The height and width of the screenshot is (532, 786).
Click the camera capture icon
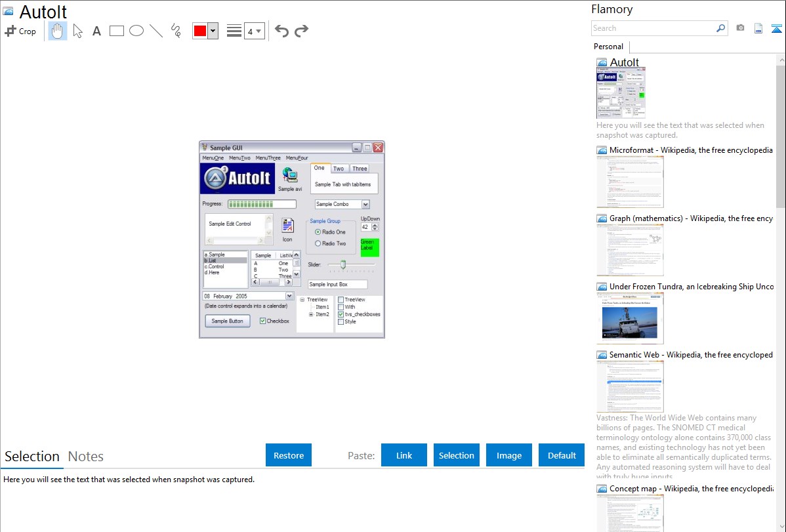pyautogui.click(x=740, y=28)
